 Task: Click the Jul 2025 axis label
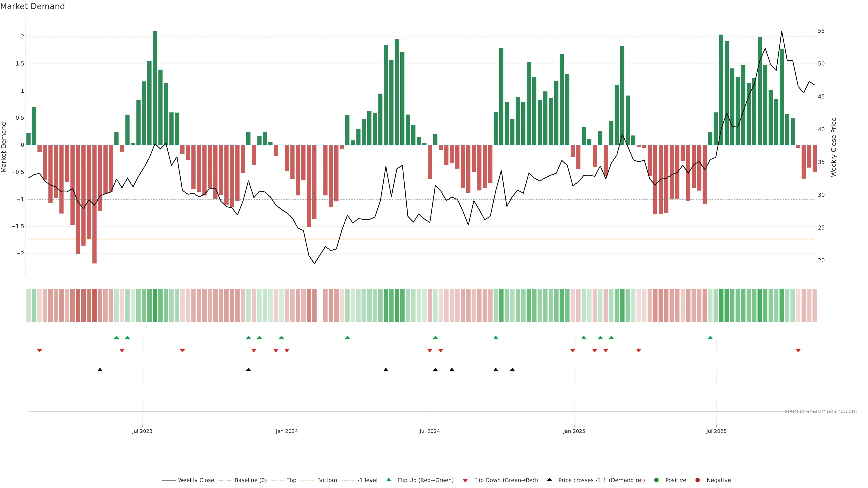pos(716,432)
